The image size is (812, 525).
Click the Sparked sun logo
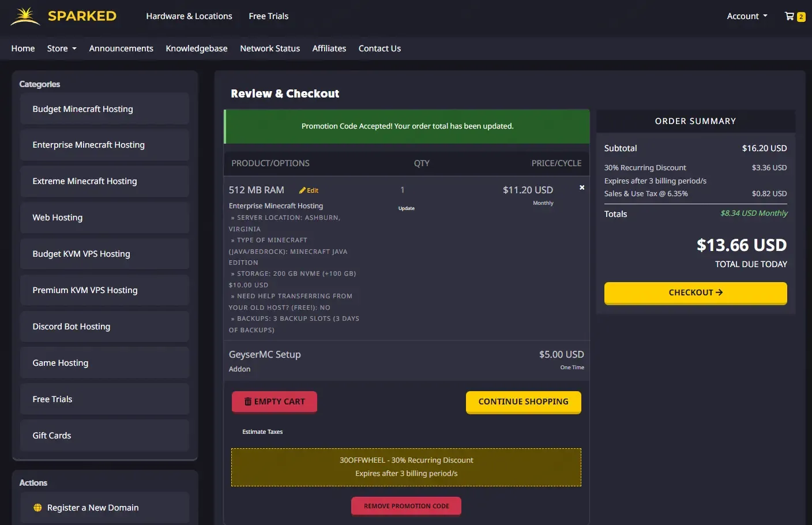[x=25, y=16]
